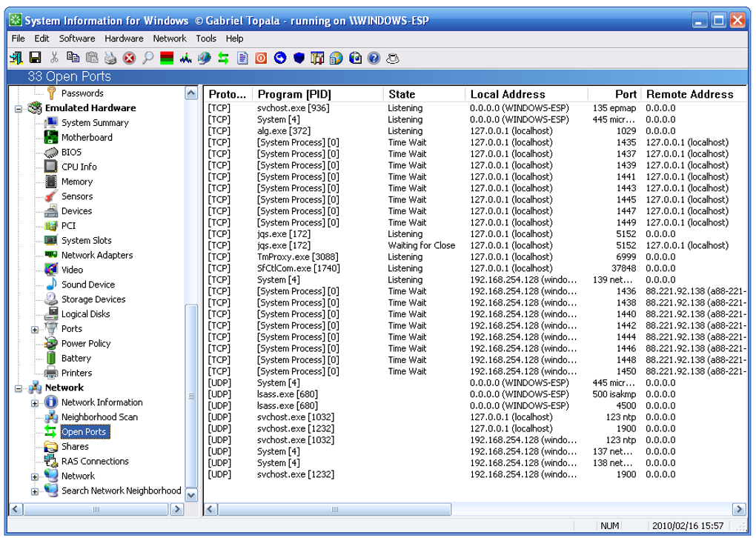Click the Copy toolbar icon

[73, 58]
